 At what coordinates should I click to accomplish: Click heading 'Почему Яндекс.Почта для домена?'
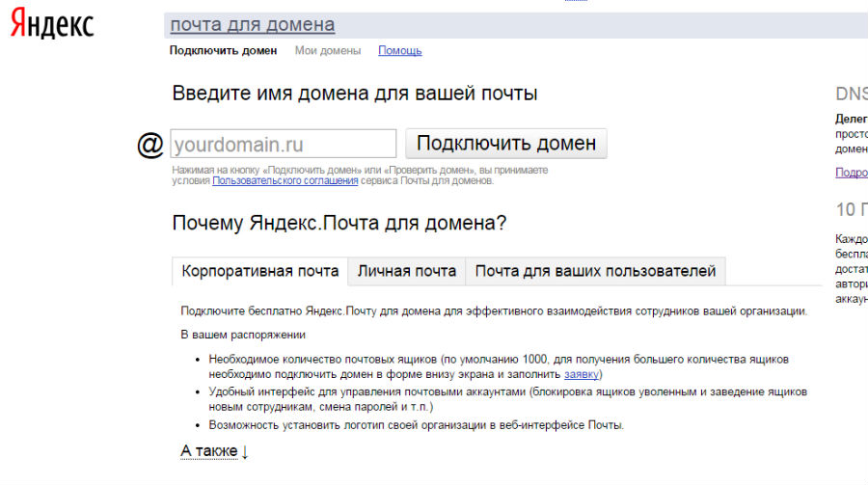pos(339,223)
